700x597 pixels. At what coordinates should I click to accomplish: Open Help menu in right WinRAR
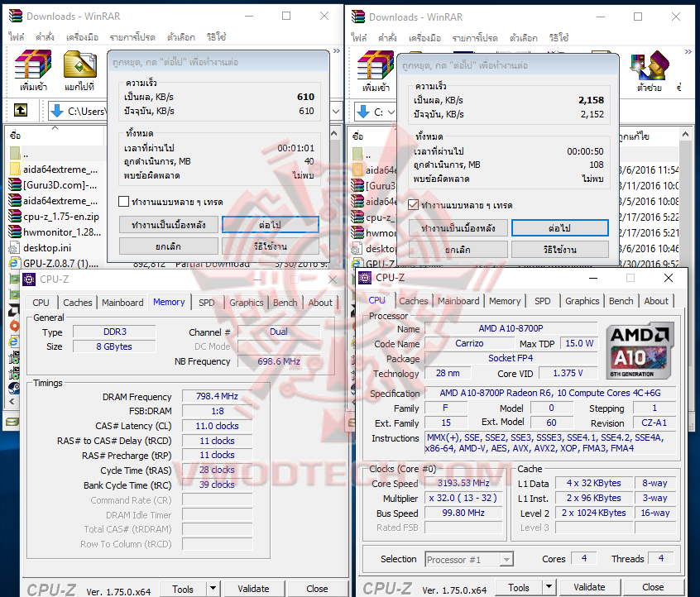pos(559,38)
